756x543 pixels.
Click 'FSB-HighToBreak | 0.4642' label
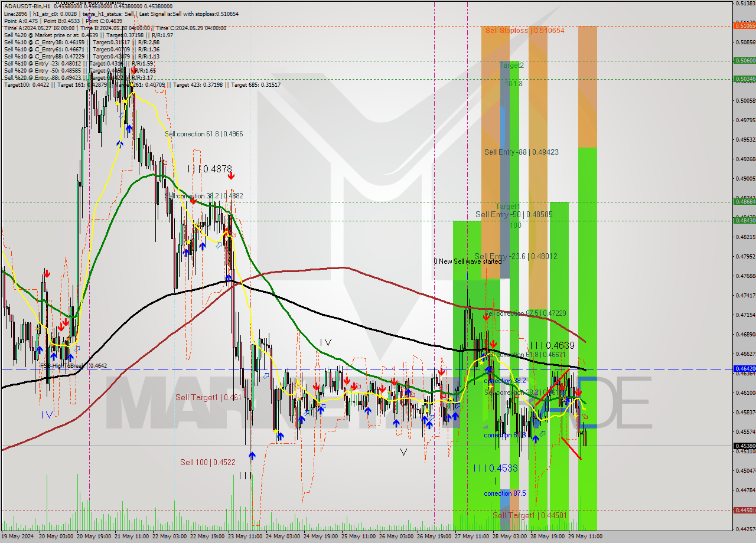coord(73,366)
